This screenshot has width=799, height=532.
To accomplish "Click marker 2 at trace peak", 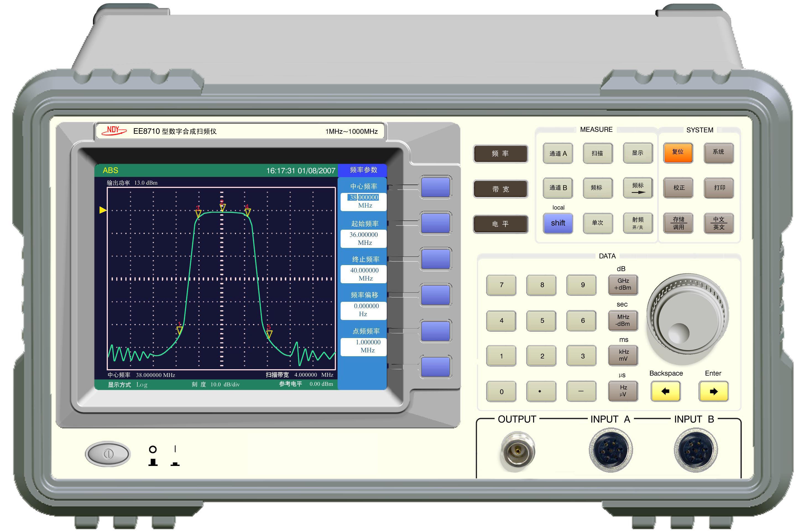I will 222,207.
